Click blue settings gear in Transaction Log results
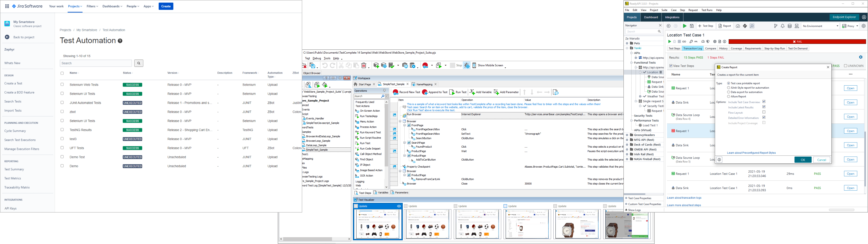 click(860, 57)
